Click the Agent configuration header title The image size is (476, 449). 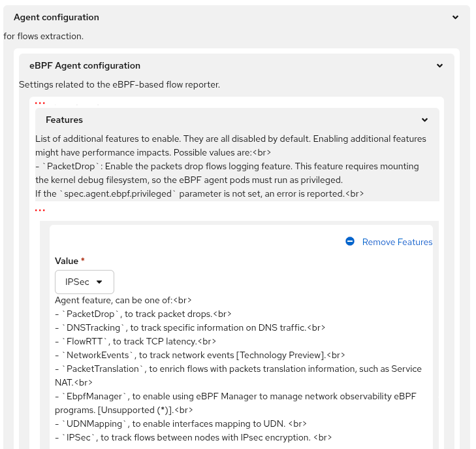pyautogui.click(x=56, y=18)
